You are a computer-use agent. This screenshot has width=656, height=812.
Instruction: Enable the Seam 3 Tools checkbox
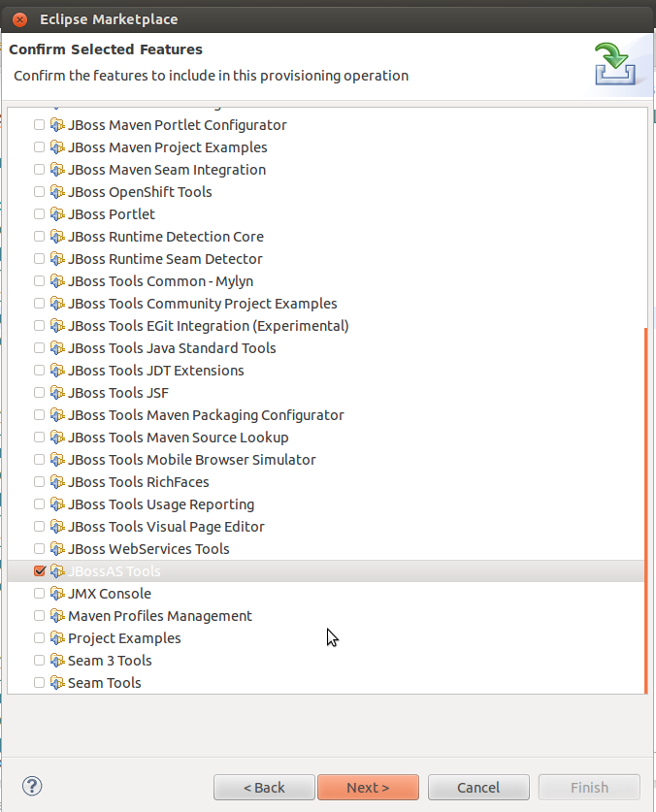[39, 661]
